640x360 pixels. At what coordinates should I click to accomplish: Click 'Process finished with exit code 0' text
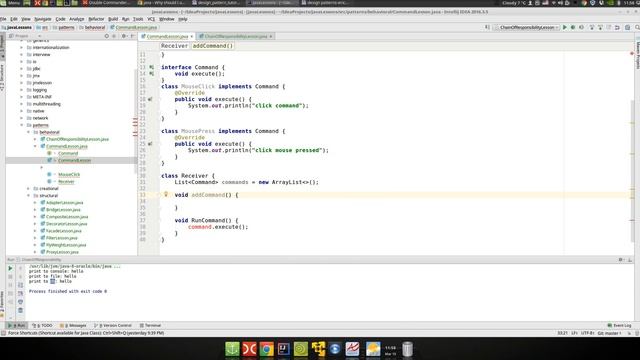point(68,291)
